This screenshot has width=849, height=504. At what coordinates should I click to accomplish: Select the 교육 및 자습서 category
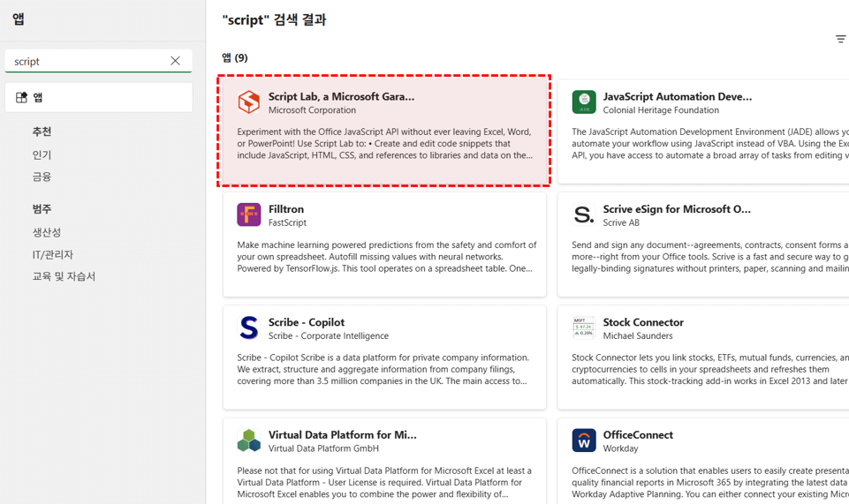64,276
